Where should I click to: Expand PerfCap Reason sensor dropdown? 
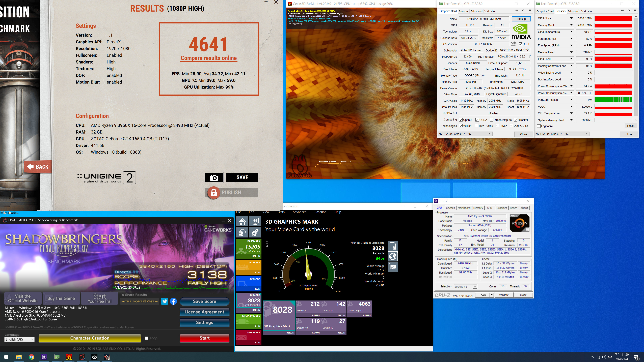click(x=572, y=100)
